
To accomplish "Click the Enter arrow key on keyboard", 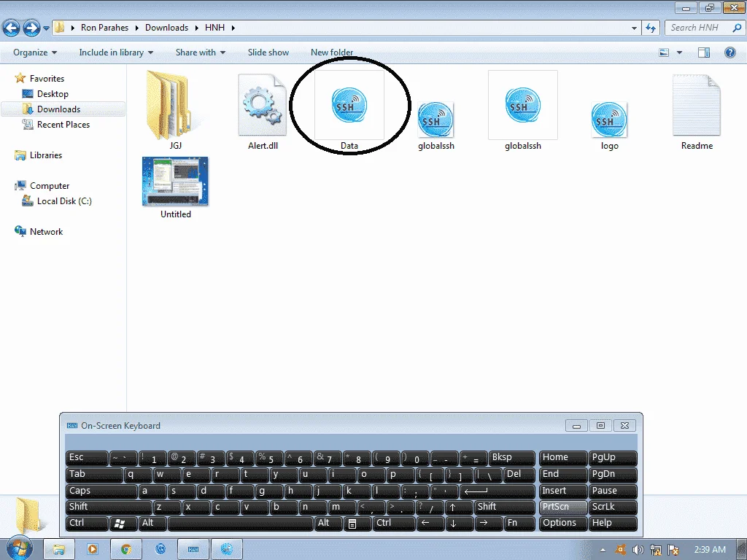I will point(498,491).
